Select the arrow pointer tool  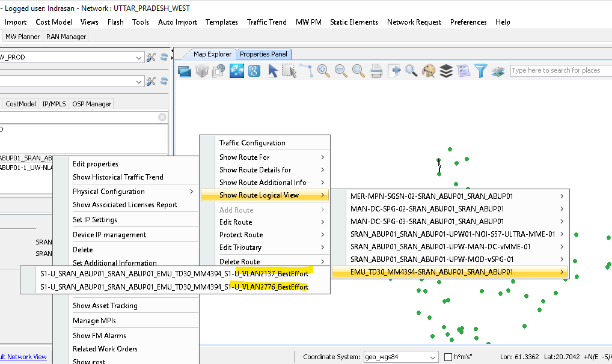coord(272,71)
